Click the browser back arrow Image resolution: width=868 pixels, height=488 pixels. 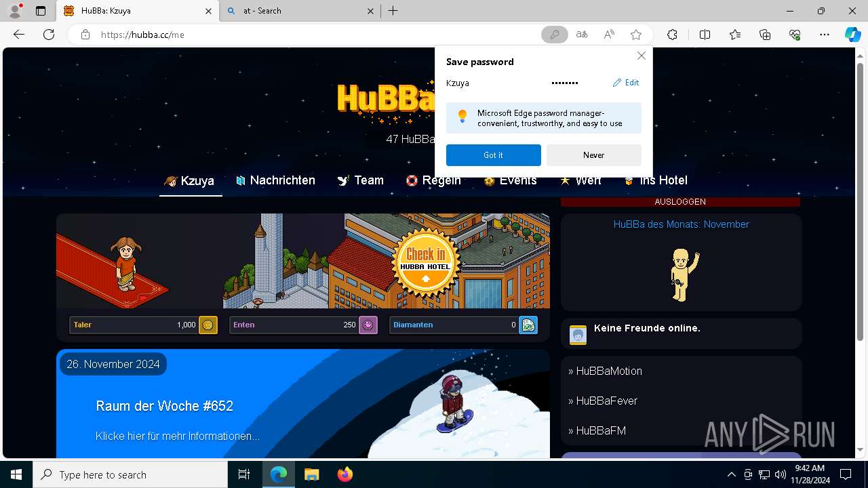coord(19,35)
